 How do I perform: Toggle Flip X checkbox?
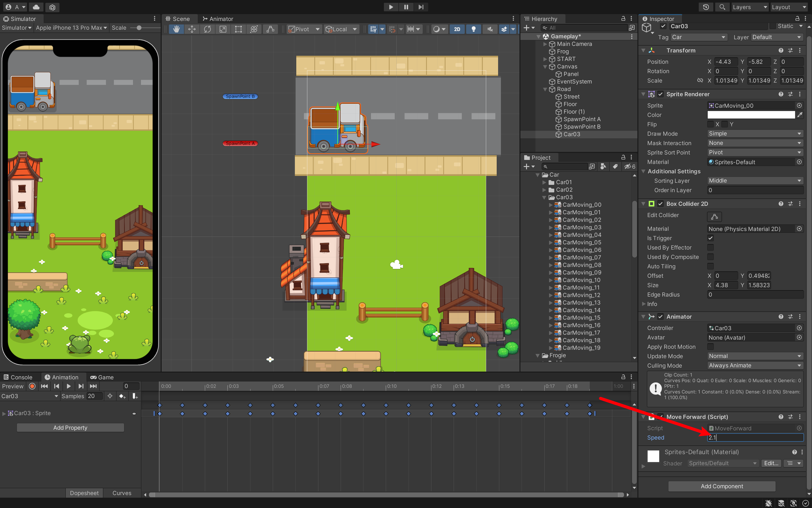coord(710,124)
